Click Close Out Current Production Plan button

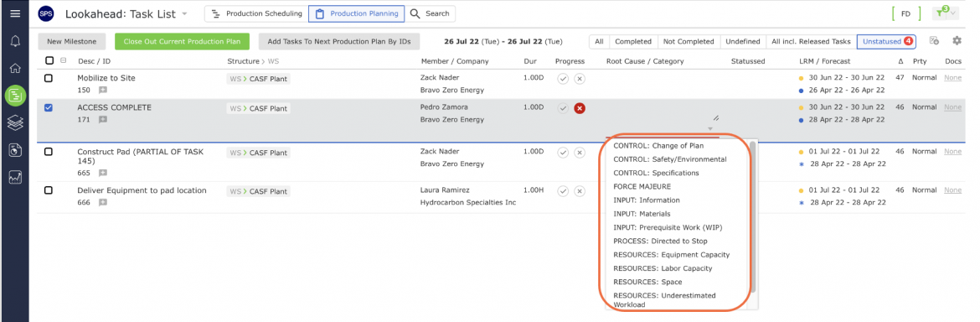tap(182, 41)
